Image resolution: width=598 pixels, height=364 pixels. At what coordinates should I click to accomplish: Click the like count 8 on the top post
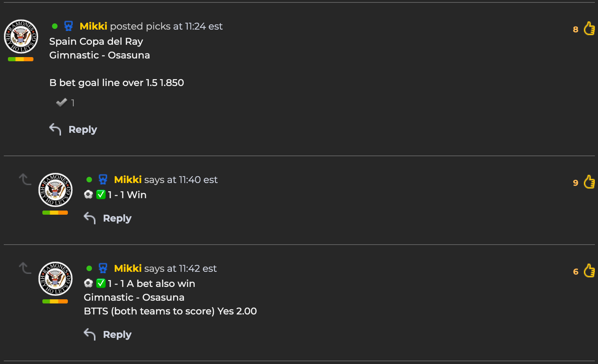576,30
